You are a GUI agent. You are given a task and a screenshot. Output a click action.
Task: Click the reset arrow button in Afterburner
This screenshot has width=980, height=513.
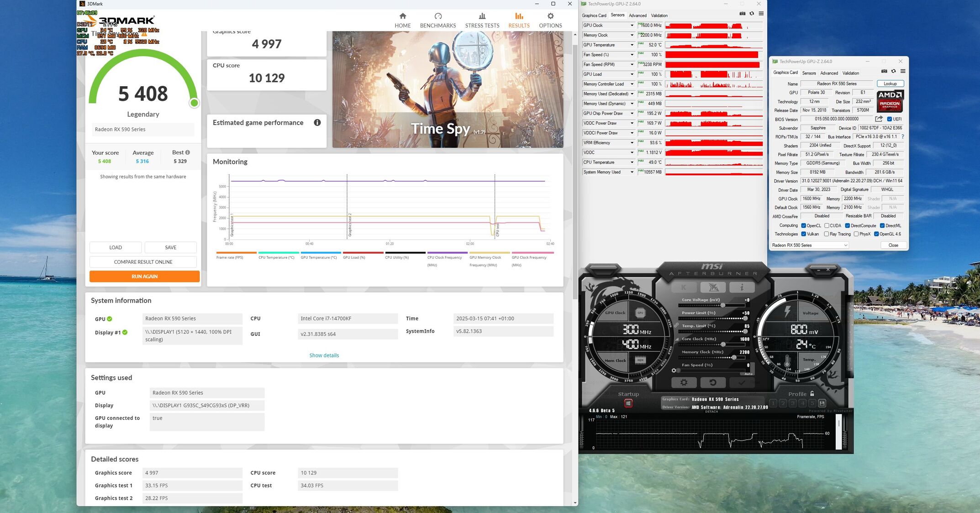[713, 382]
